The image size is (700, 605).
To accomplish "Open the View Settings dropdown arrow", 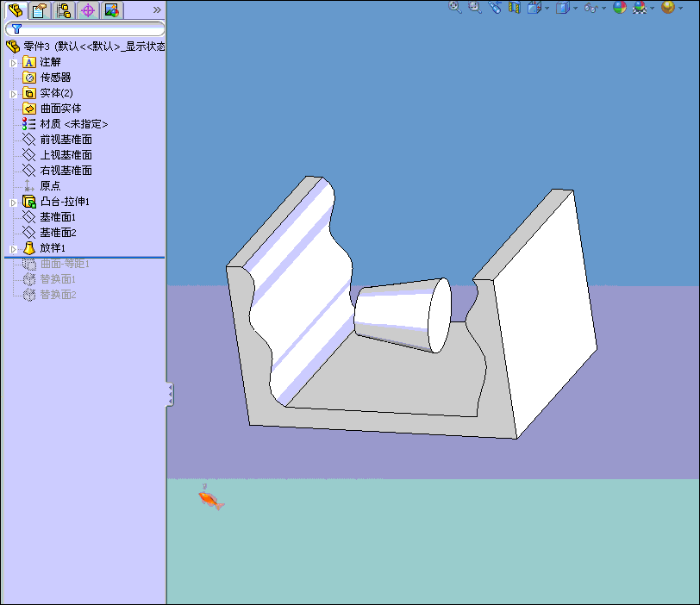I will pos(681,8).
